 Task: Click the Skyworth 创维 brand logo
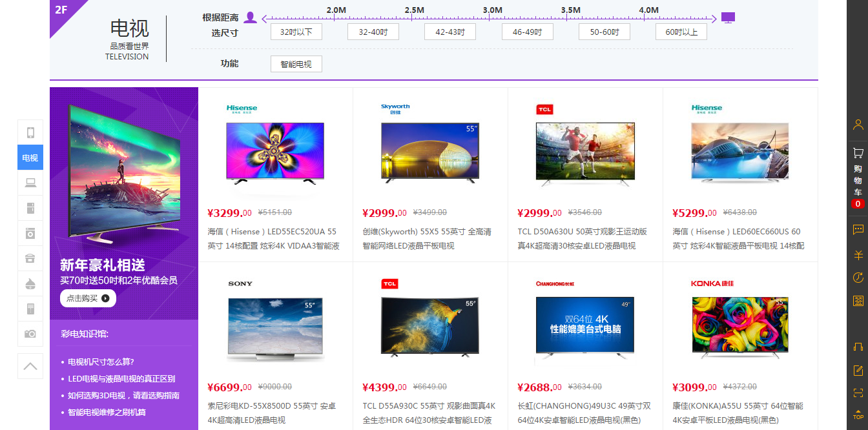click(x=395, y=108)
